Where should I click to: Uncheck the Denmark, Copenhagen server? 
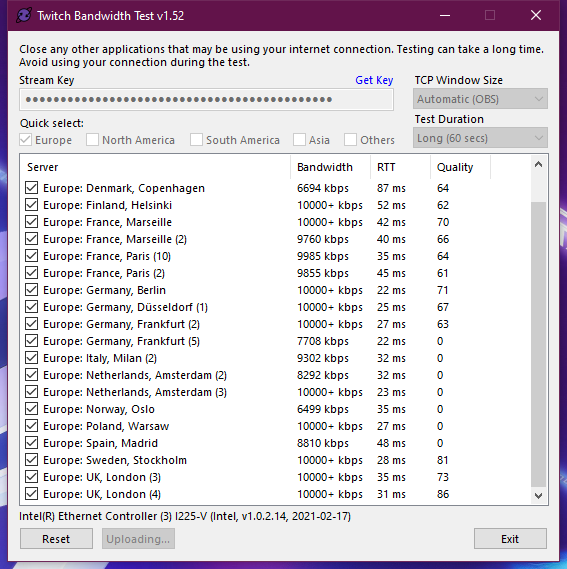(x=32, y=188)
